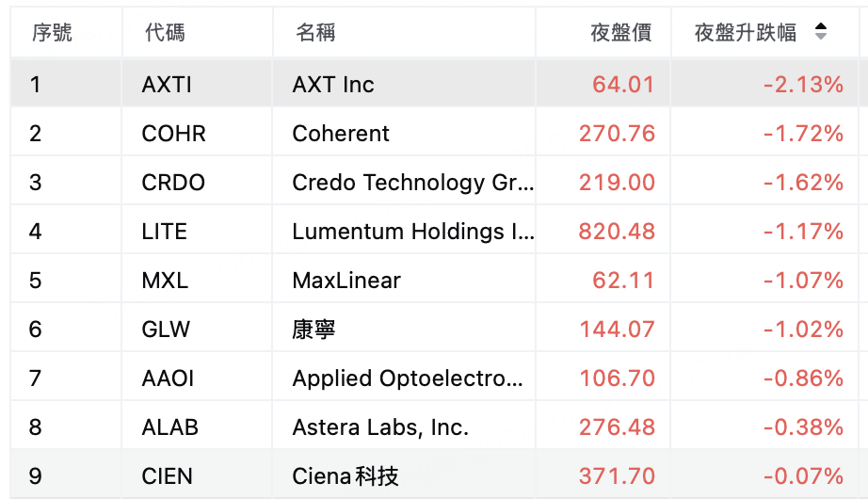Open the 康寧 stock name
Viewport: 868px width, 499px height.
point(313,330)
